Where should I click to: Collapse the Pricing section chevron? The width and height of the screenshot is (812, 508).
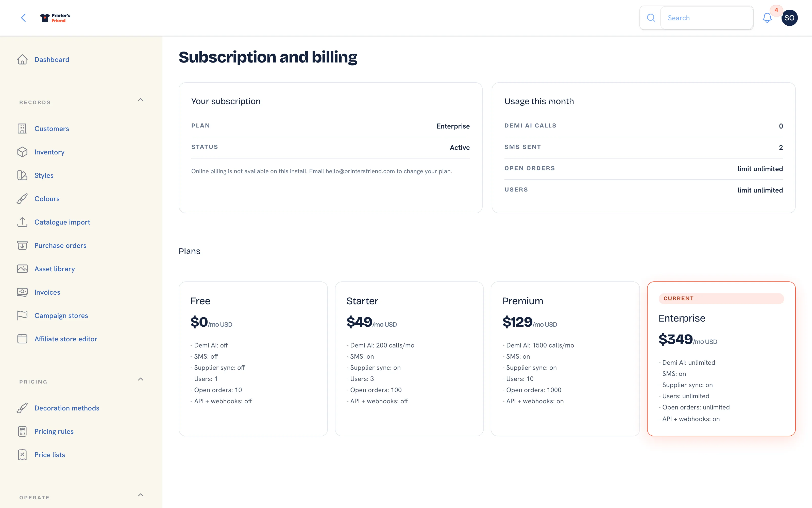(141, 379)
